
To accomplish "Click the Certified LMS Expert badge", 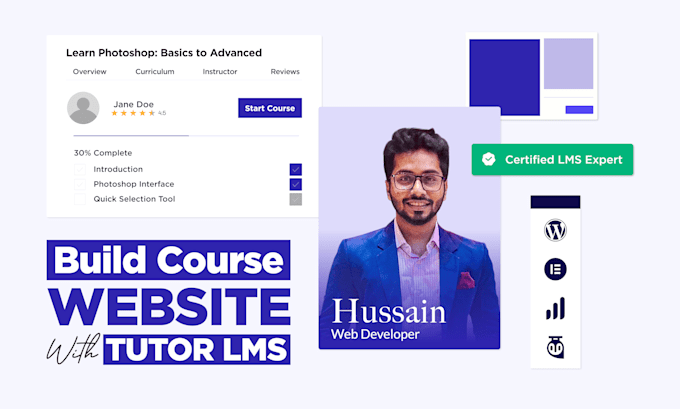I will 552,160.
